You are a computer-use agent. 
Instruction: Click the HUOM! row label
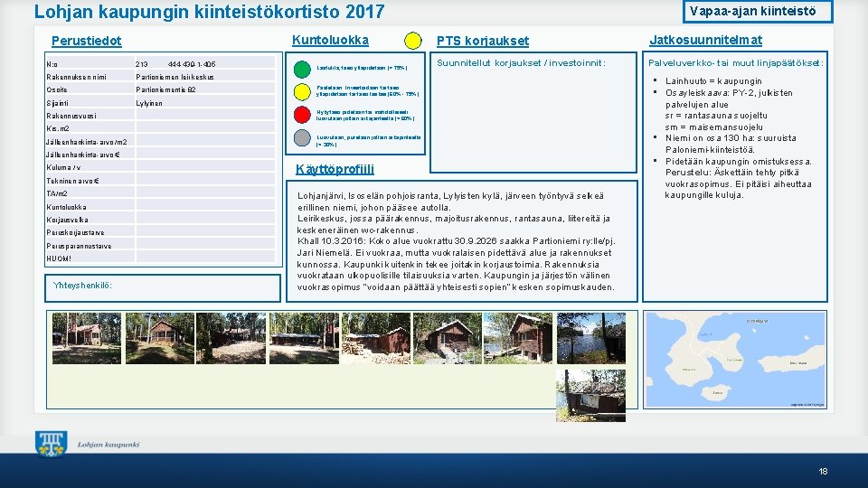(x=59, y=258)
